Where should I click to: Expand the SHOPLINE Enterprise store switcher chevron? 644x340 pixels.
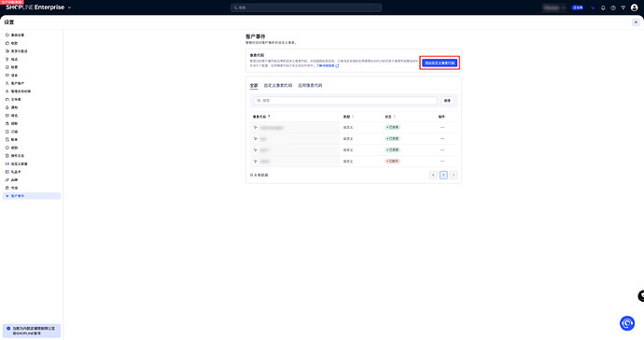point(69,7)
